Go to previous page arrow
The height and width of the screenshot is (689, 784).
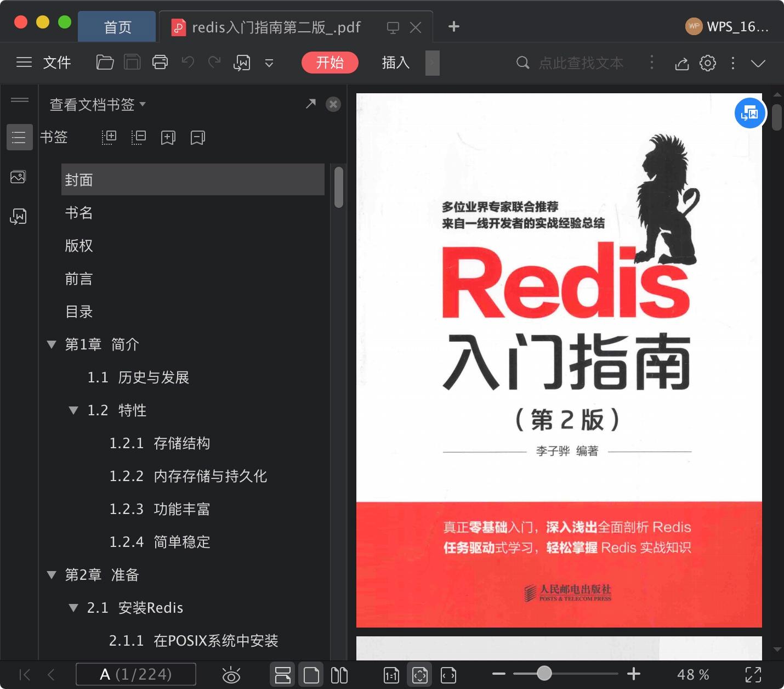(x=51, y=675)
